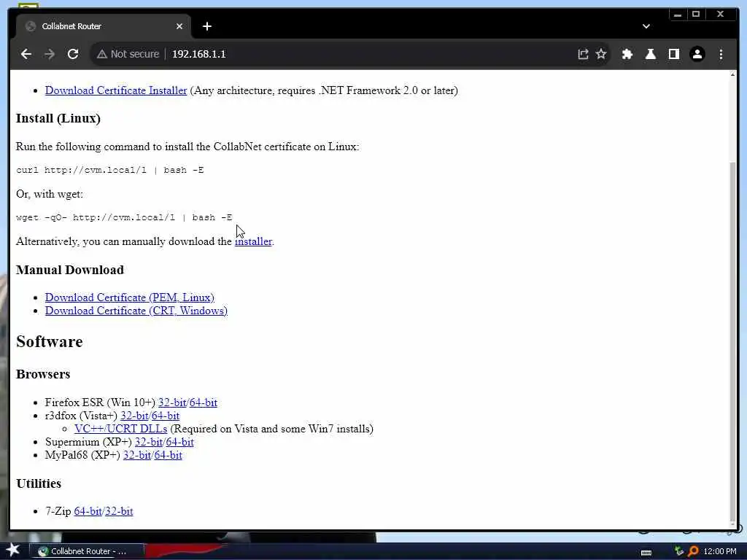
Task: Click the Utilities heading
Action: (39, 483)
